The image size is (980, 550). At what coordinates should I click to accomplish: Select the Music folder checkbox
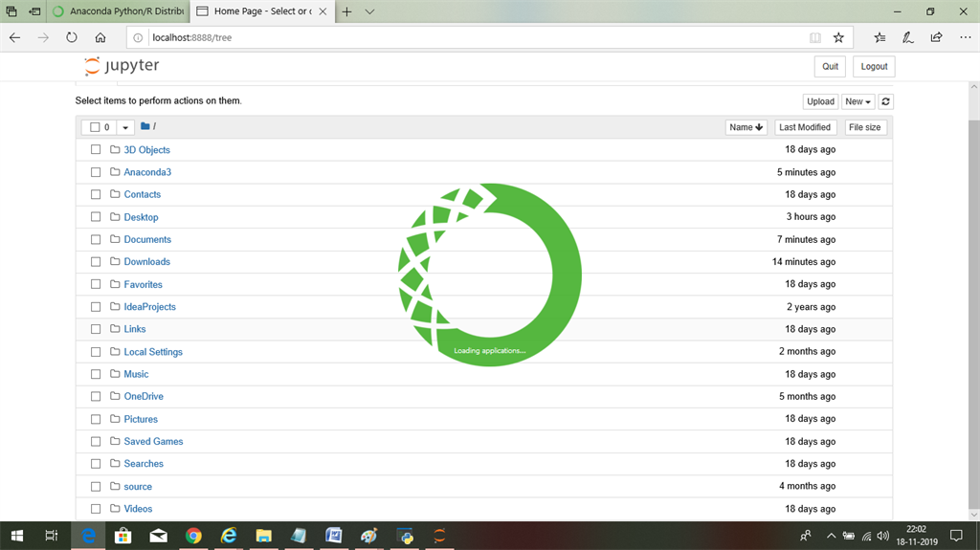(x=96, y=374)
